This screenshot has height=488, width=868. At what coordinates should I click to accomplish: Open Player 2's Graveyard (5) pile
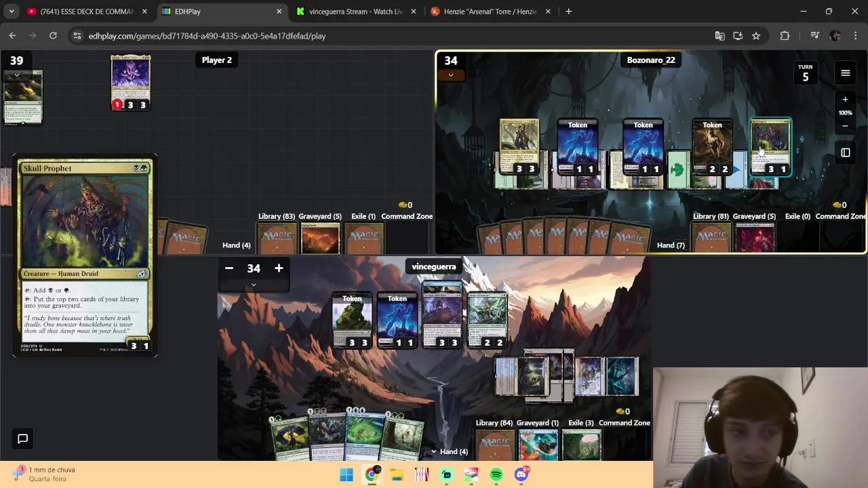click(320, 237)
